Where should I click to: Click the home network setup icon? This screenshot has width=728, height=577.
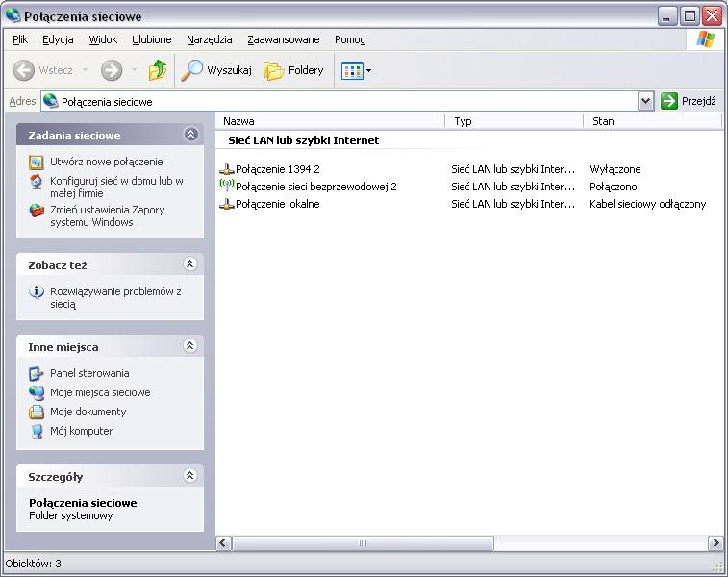pyautogui.click(x=37, y=182)
